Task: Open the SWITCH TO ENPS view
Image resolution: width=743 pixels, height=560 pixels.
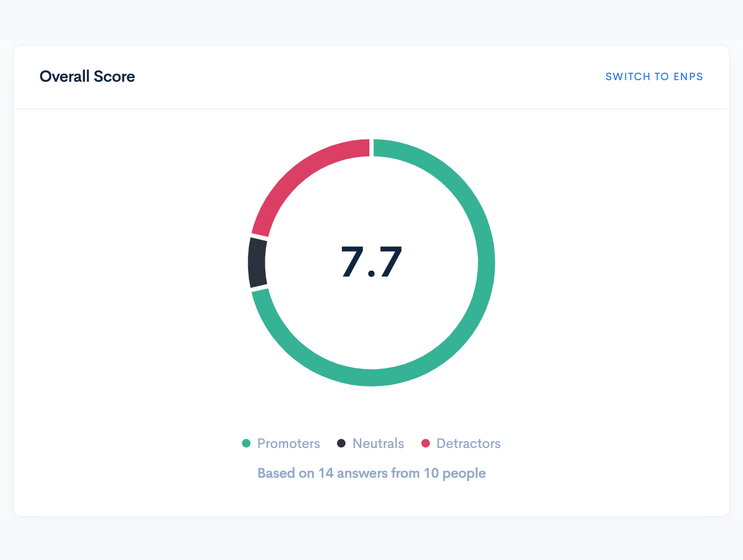Action: pyautogui.click(x=654, y=76)
